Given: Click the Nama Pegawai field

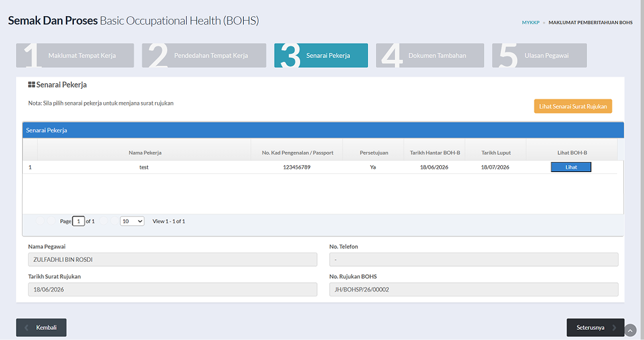Looking at the screenshot, I should coord(173,259).
